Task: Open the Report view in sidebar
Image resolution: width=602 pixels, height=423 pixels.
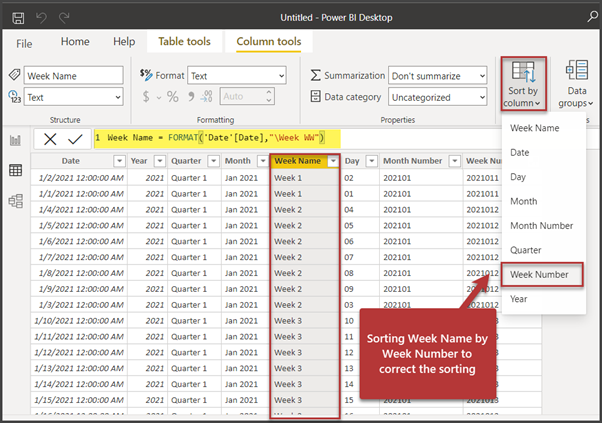Action: pyautogui.click(x=15, y=140)
